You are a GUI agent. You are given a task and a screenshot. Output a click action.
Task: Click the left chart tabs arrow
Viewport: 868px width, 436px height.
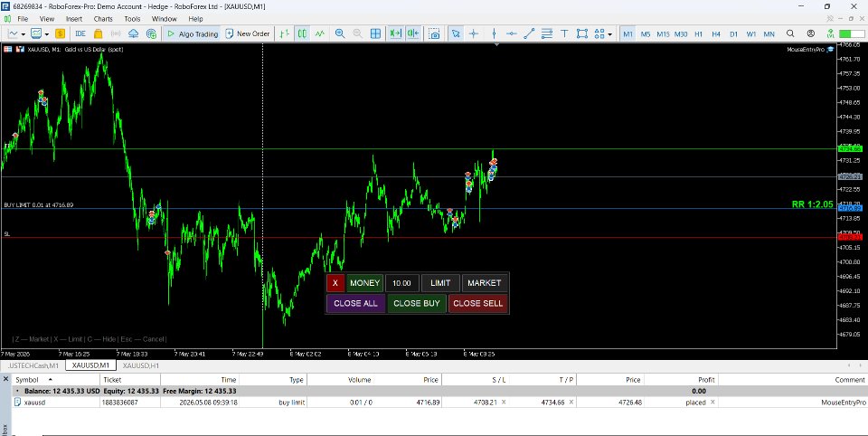pos(849,365)
